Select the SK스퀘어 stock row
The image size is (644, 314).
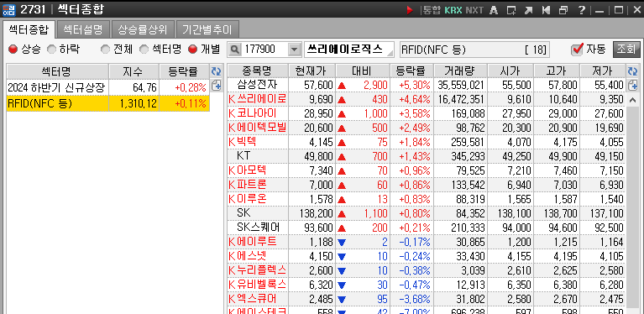[427, 228]
